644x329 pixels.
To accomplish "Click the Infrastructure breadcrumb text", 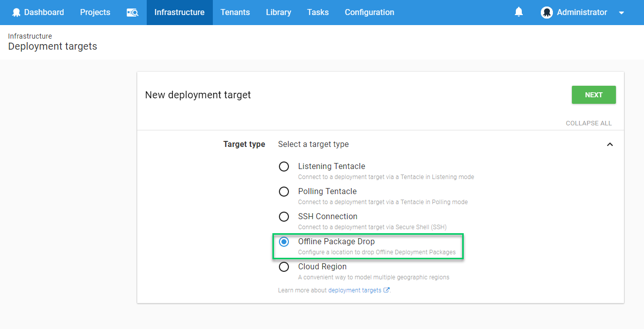I will pyautogui.click(x=30, y=36).
